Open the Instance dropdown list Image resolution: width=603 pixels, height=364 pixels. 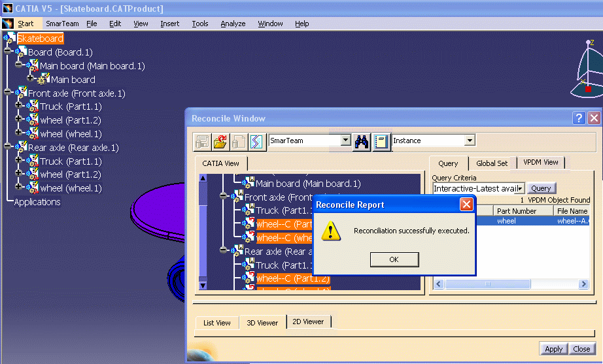click(469, 141)
